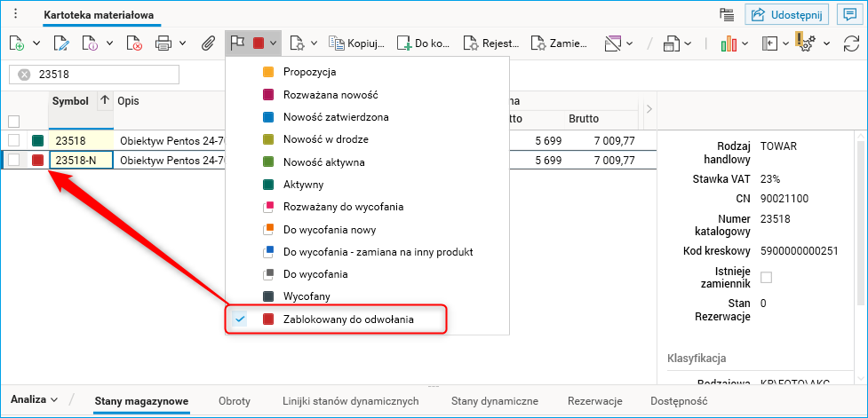
Task: Click the list layout icon beside Udostępnij
Action: (x=726, y=14)
